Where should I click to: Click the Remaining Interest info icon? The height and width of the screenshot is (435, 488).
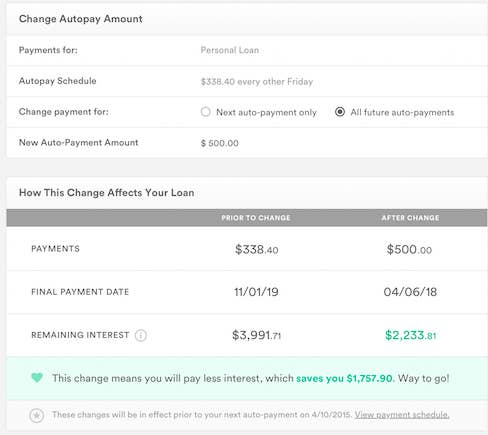pyautogui.click(x=141, y=335)
